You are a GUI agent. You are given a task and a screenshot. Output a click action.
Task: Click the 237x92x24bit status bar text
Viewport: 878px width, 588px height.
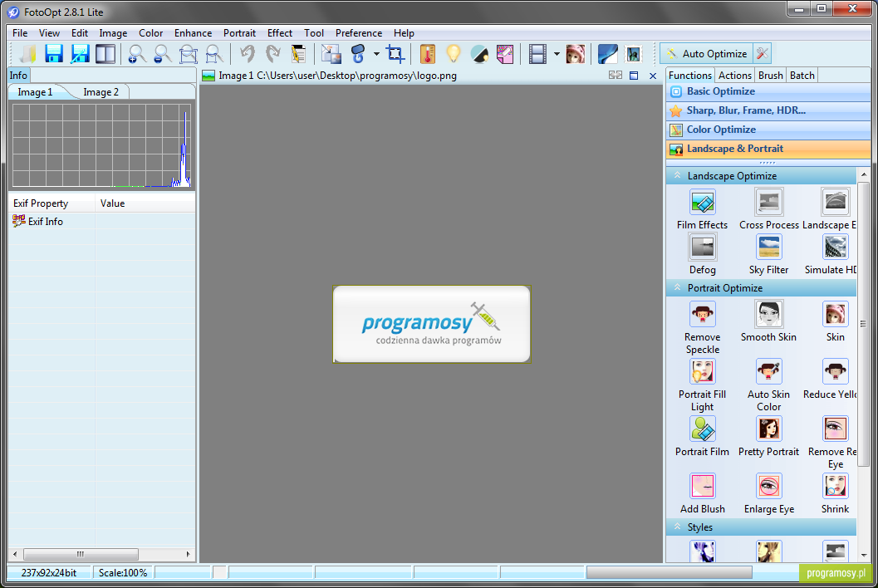tap(49, 573)
